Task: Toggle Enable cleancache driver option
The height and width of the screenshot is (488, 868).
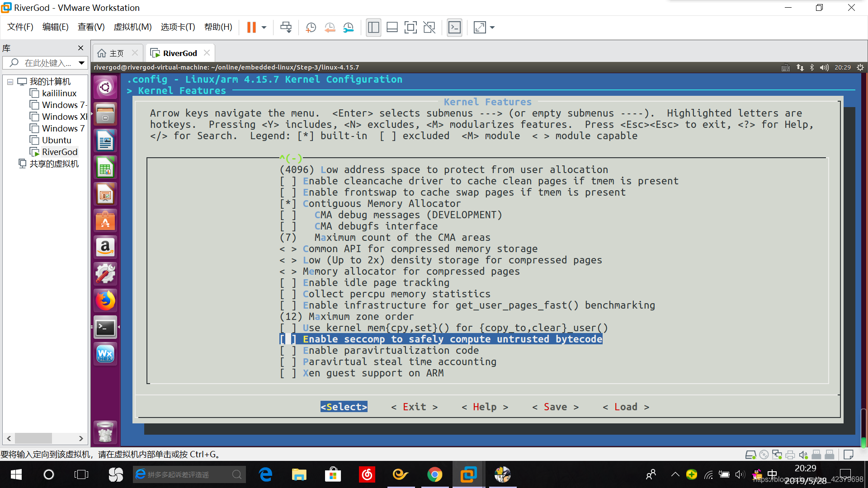Action: (479, 181)
